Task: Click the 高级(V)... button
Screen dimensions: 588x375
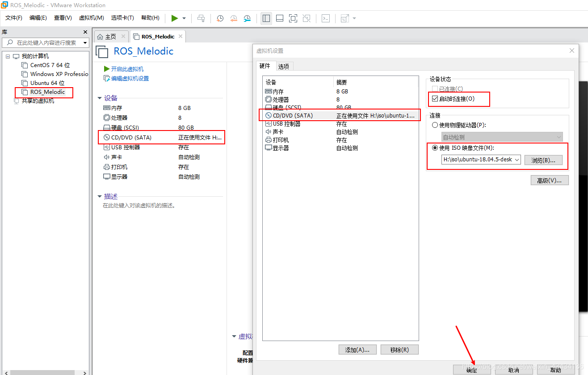Action: [550, 181]
